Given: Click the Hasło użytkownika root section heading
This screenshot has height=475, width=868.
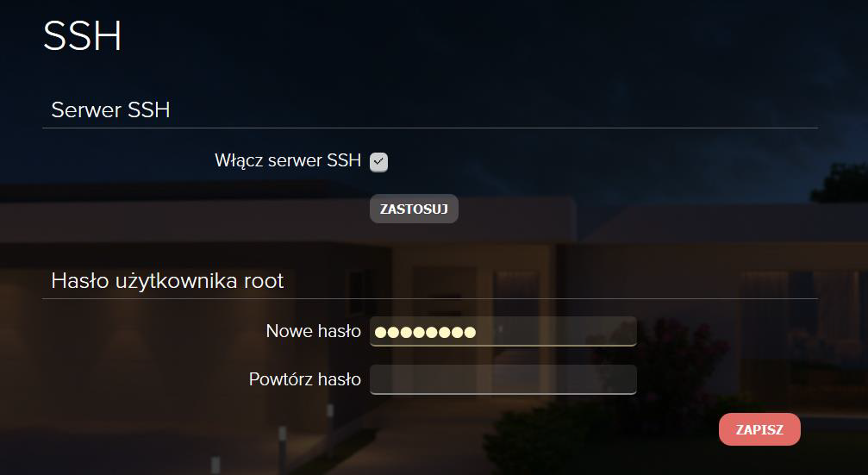Looking at the screenshot, I should (x=167, y=281).
